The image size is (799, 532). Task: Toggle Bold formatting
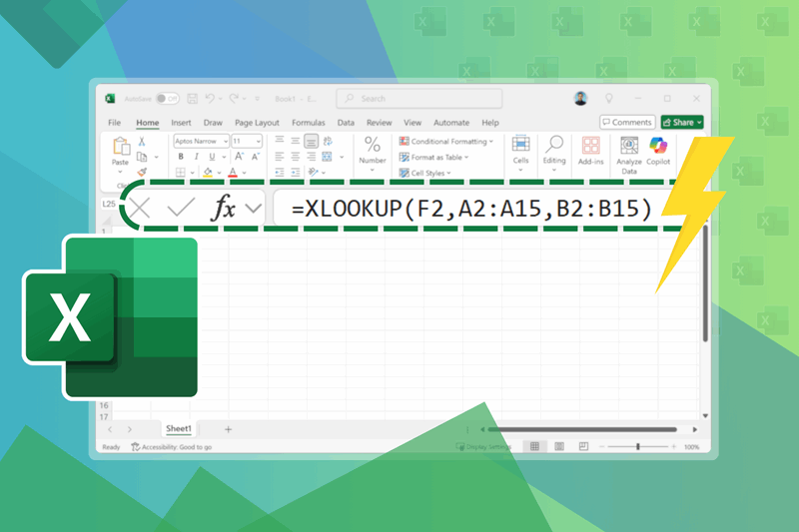tap(179, 157)
